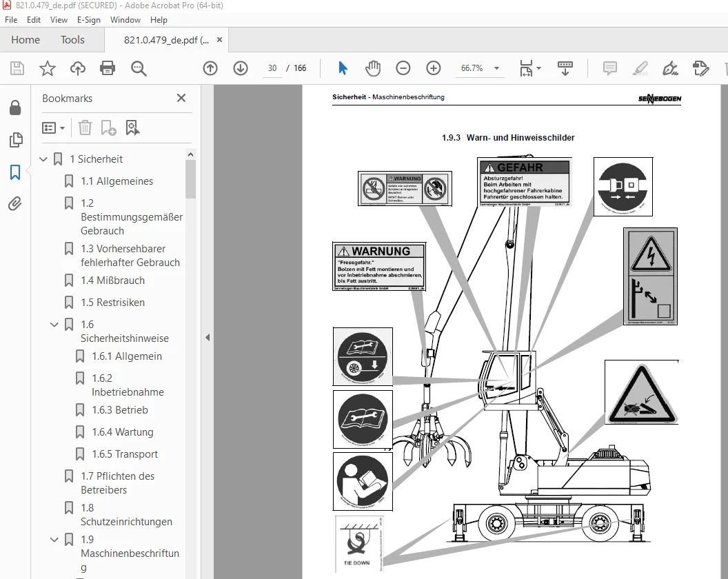The image size is (728, 579).
Task: Close the Bookmarks panel
Action: [x=181, y=98]
